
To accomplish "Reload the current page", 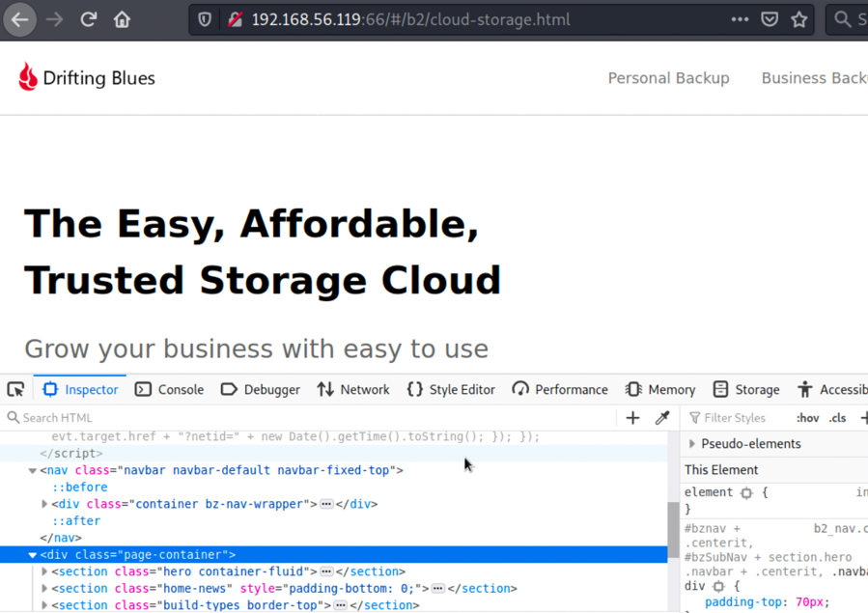I will pyautogui.click(x=89, y=20).
